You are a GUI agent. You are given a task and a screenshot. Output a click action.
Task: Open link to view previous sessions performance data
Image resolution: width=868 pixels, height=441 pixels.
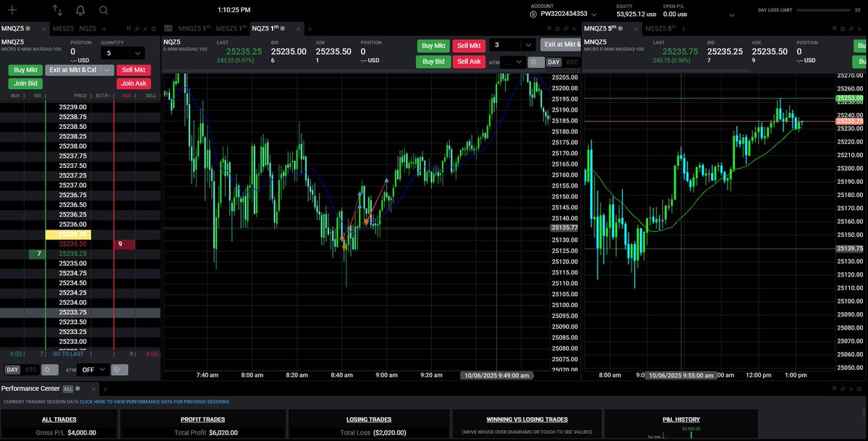tap(155, 401)
